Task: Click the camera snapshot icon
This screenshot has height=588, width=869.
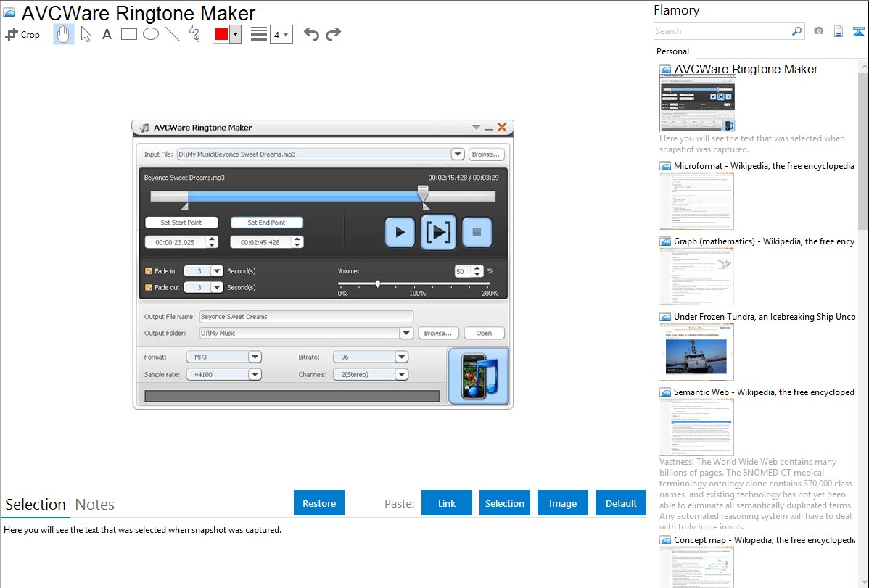Action: coord(818,31)
